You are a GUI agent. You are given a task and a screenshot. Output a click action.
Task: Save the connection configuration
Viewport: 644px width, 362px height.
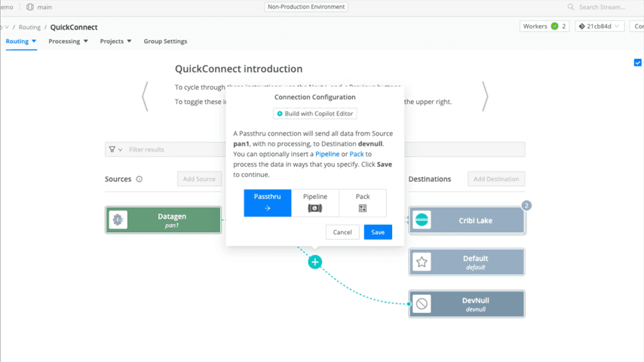tap(378, 232)
